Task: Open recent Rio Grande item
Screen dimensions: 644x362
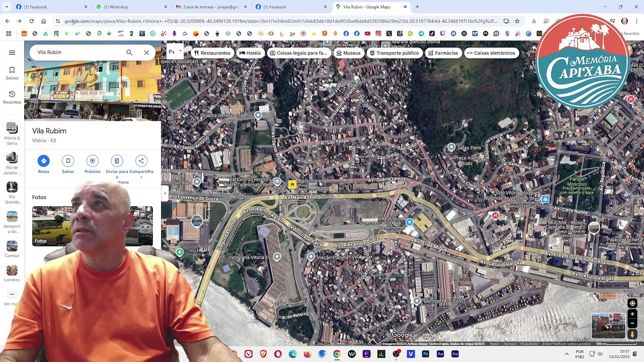Action: pyautogui.click(x=12, y=193)
